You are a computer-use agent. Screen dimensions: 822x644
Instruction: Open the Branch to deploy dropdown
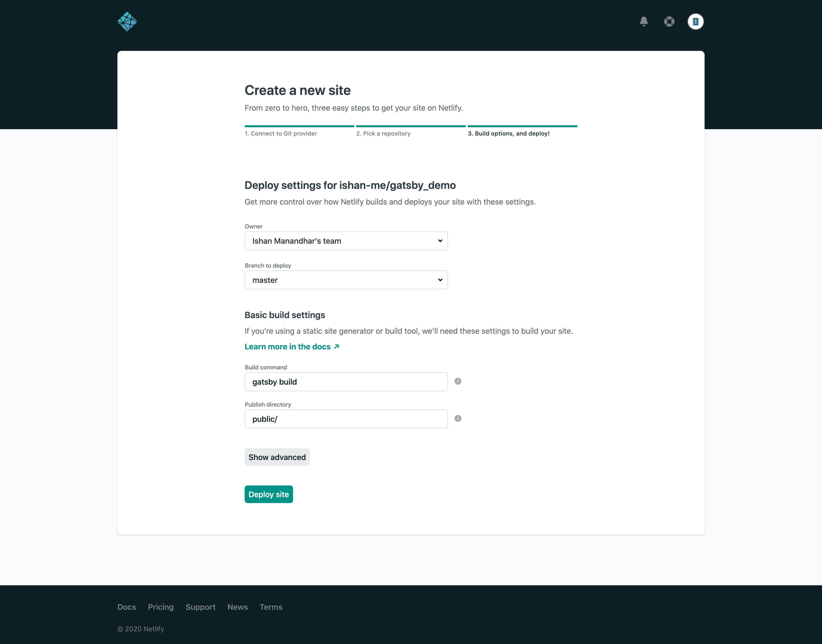click(346, 280)
